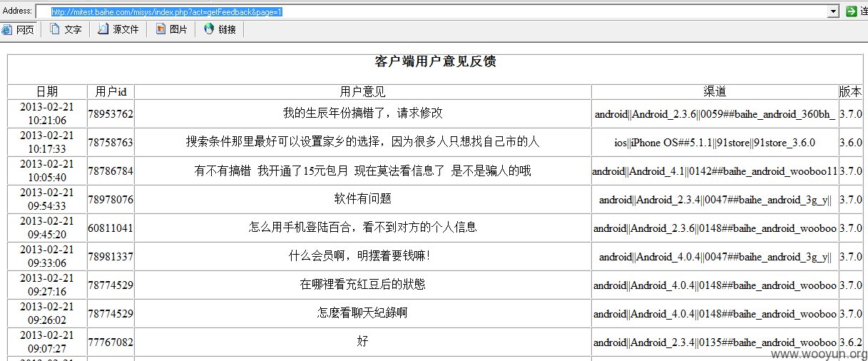Switch to the 文字 tab
This screenshot has height=361, width=868.
tap(65, 29)
